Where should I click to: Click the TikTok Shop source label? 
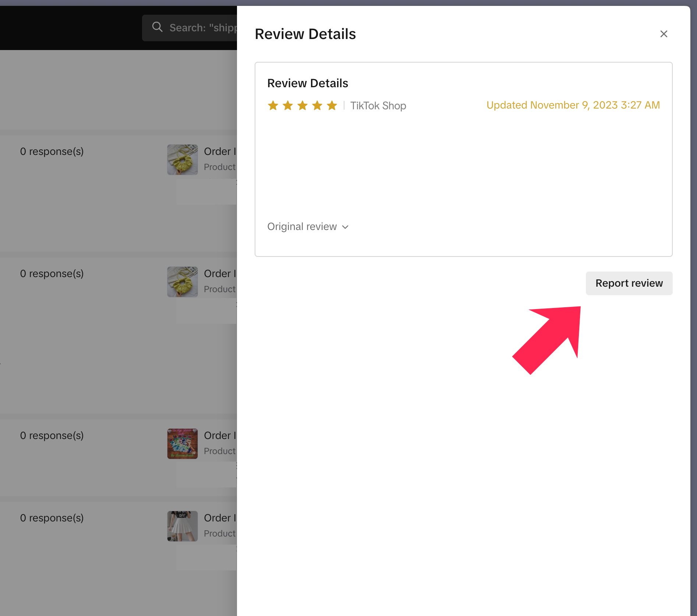point(378,106)
